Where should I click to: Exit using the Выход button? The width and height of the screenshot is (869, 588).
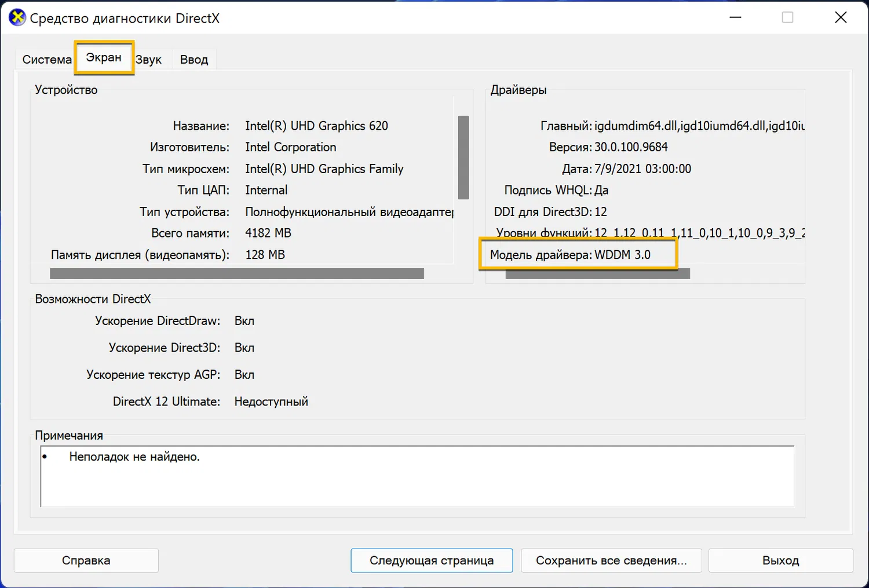click(x=781, y=560)
